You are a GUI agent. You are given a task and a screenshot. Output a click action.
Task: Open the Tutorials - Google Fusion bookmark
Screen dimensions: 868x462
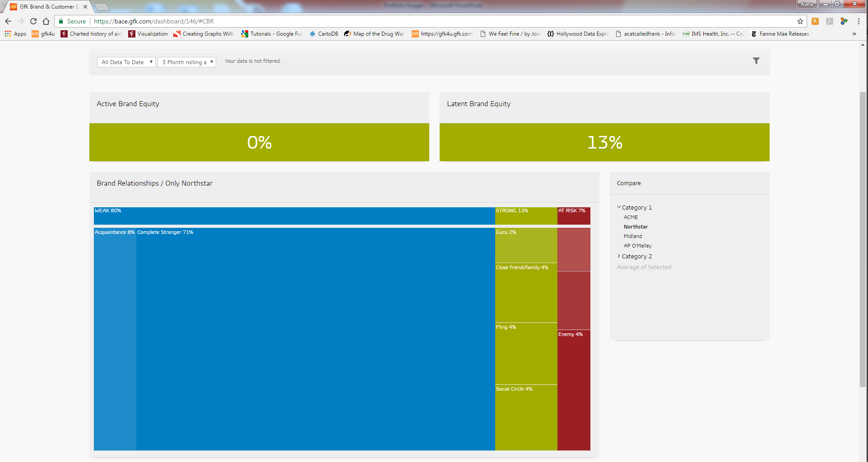point(272,34)
